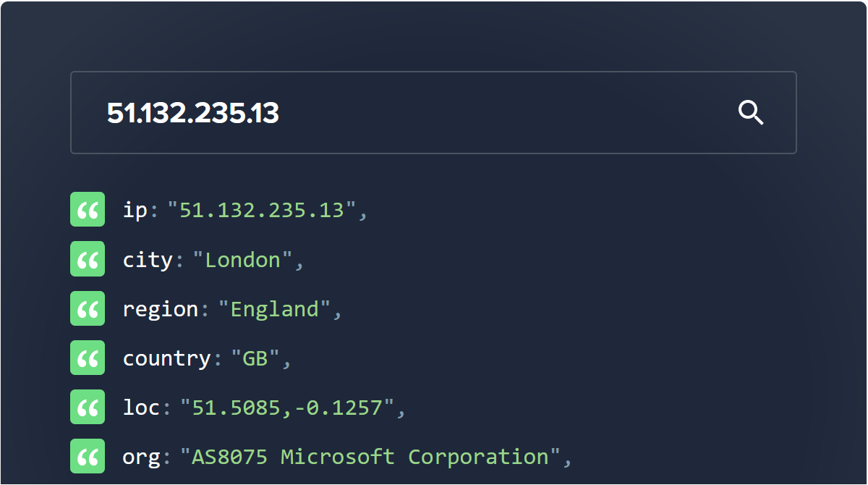Click the loc field label
868x485 pixels.
[x=140, y=407]
